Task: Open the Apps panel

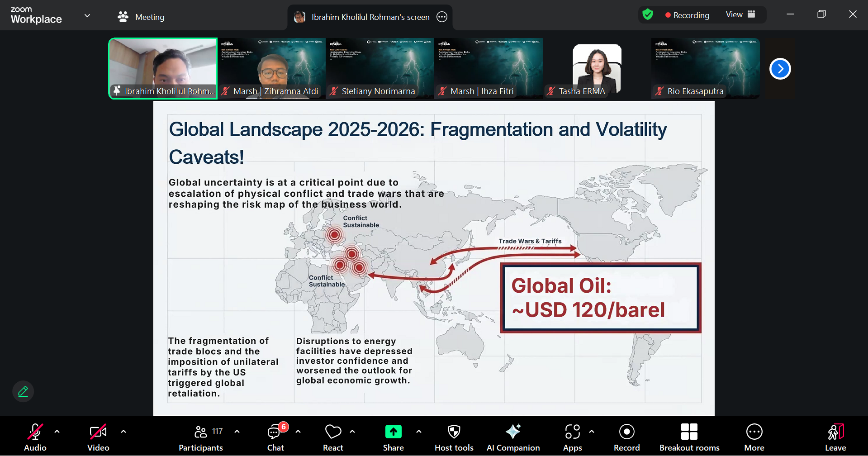Action: (x=572, y=437)
